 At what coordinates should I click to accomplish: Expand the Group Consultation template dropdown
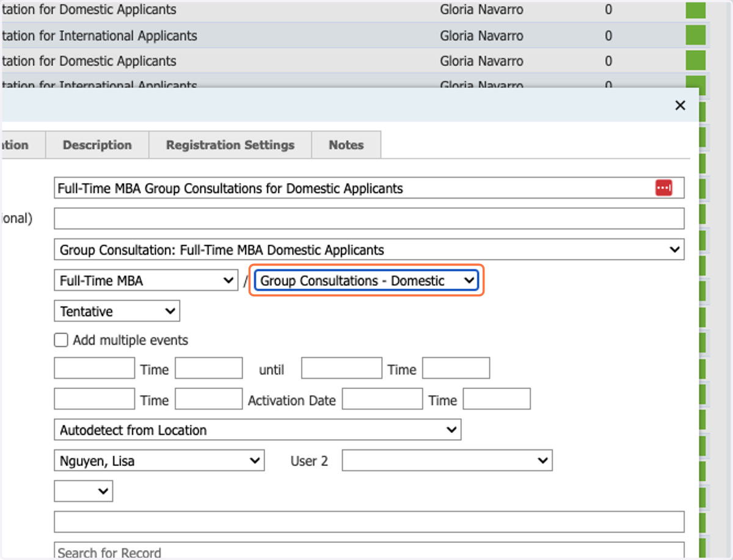click(x=369, y=249)
